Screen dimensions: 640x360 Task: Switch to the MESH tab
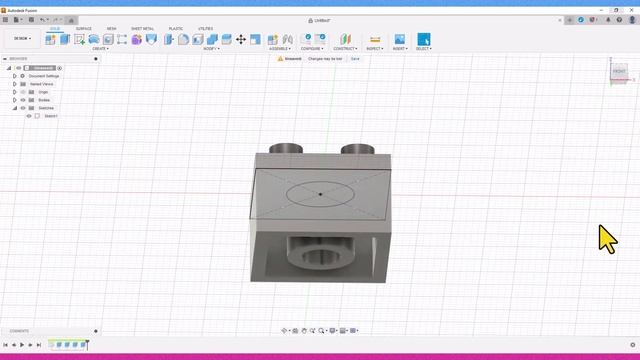111,29
